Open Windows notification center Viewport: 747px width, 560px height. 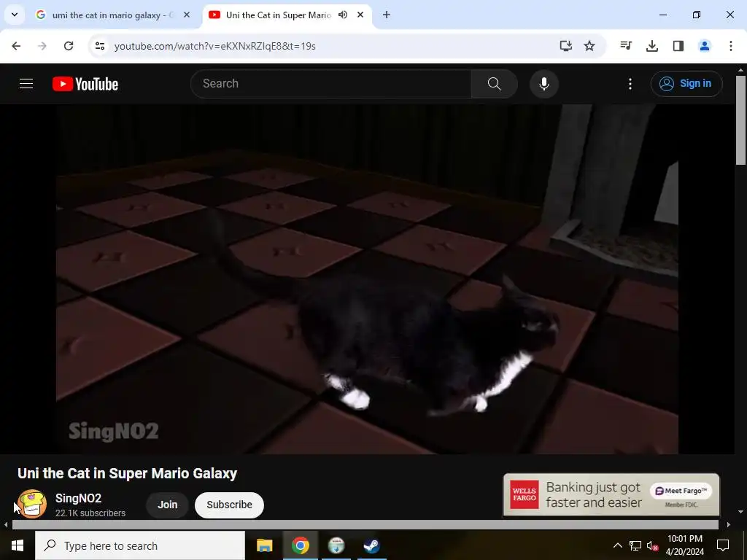(723, 545)
